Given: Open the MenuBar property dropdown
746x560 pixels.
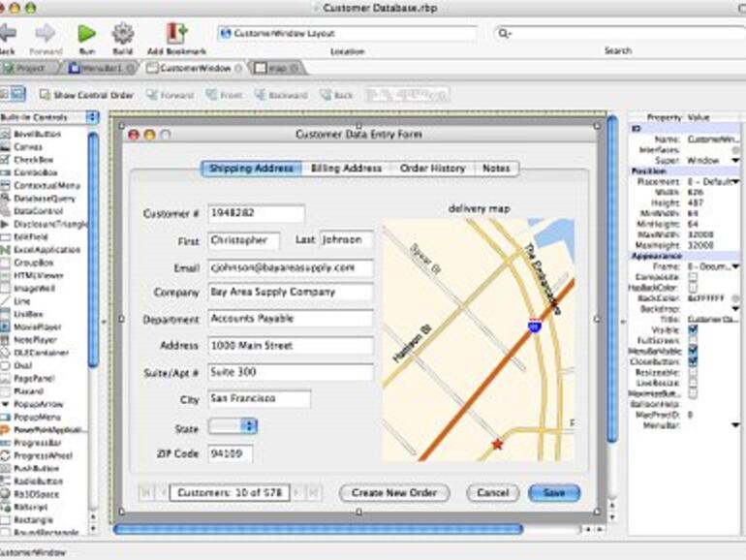Looking at the screenshot, I should tap(735, 425).
